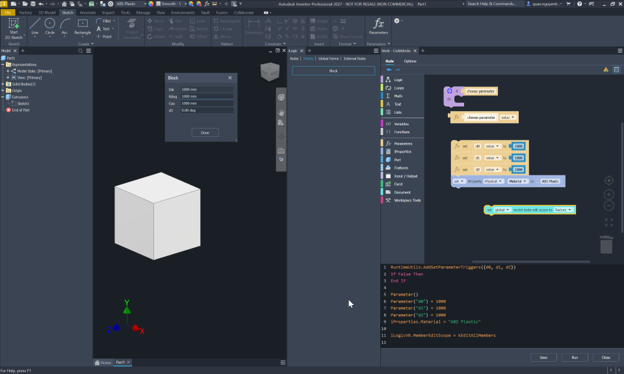Click the Block form button in iLogic panel
Viewport: 624px width, 374px height.
[x=333, y=71]
